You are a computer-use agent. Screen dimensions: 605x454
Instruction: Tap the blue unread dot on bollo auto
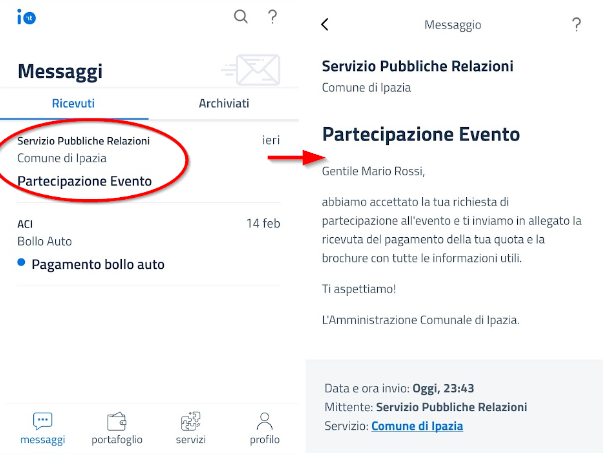click(x=22, y=264)
